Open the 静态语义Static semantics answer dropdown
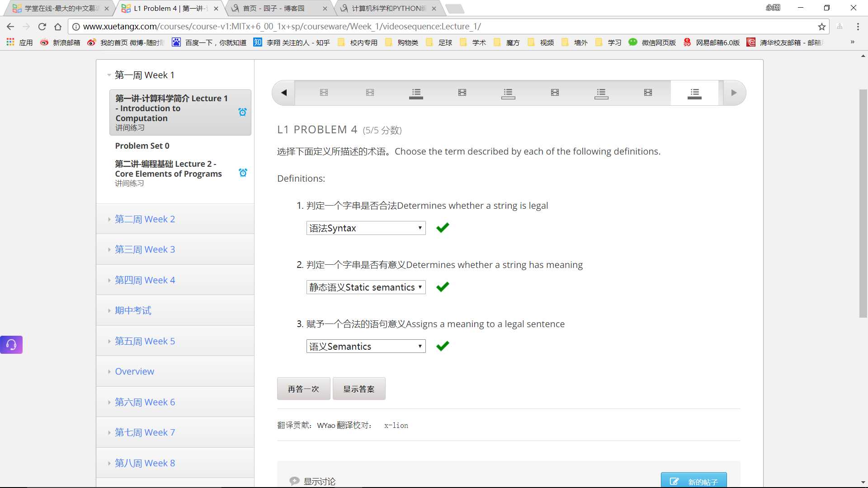Screen dimensions: 868x488 (x=366, y=287)
